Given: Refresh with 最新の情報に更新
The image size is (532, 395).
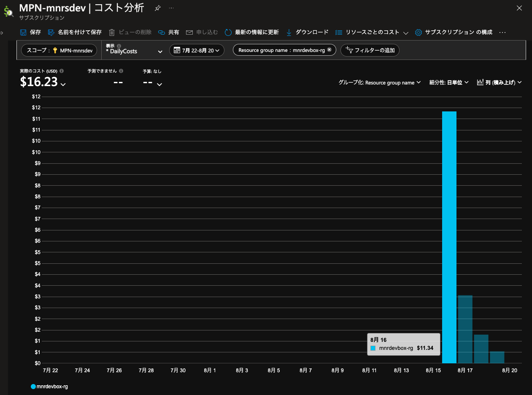Looking at the screenshot, I should [x=251, y=32].
